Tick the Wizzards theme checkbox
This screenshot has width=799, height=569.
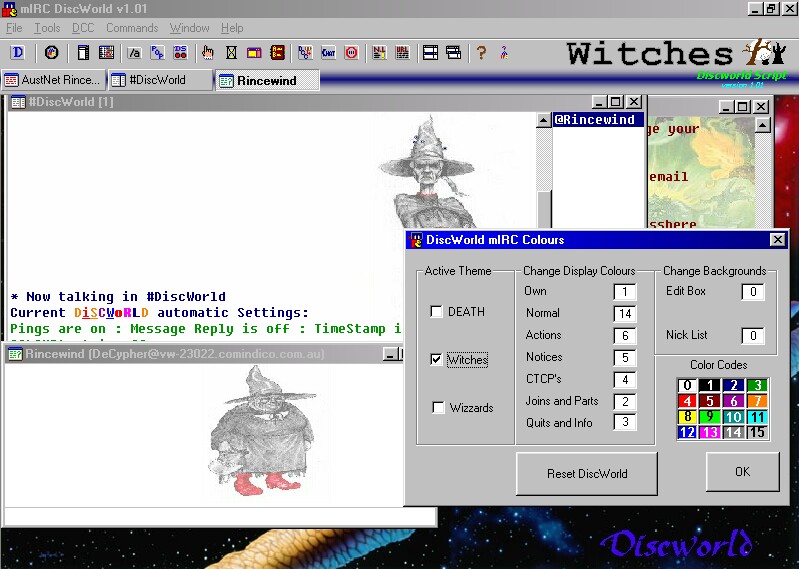tap(436, 408)
